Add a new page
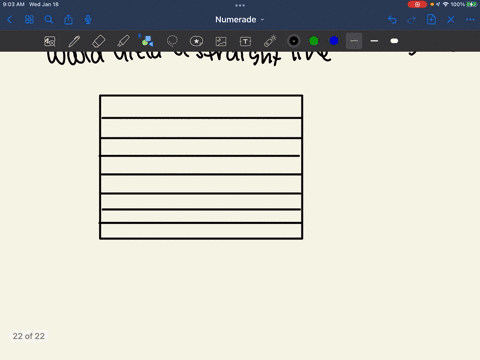 coord(431,20)
